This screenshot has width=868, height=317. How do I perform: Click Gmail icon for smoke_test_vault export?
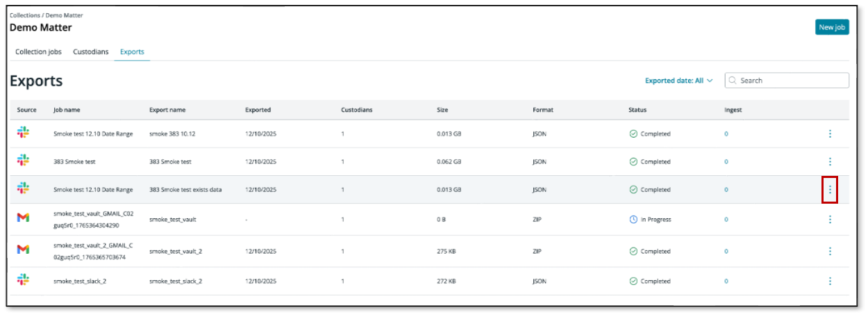[x=23, y=219]
